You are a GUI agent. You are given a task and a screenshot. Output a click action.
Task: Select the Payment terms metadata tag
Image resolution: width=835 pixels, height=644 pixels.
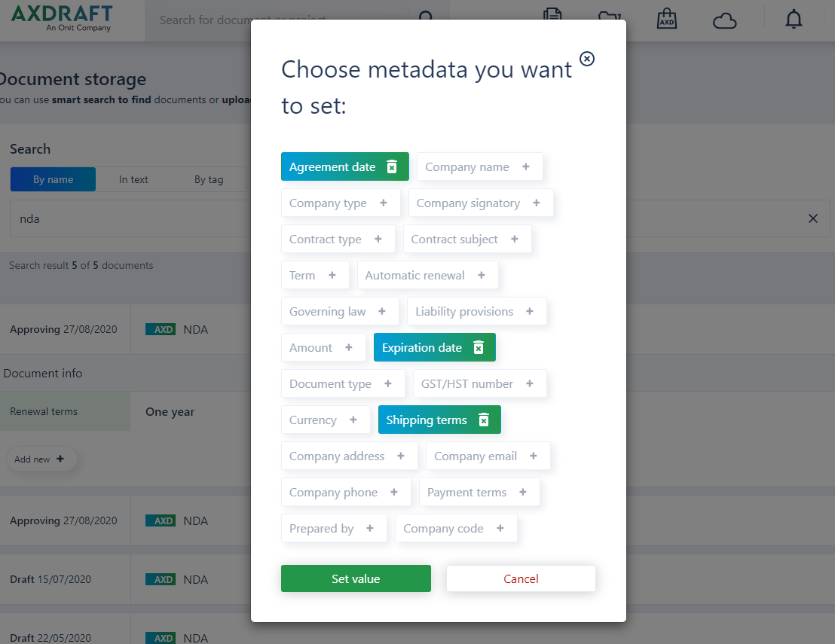[x=479, y=493]
